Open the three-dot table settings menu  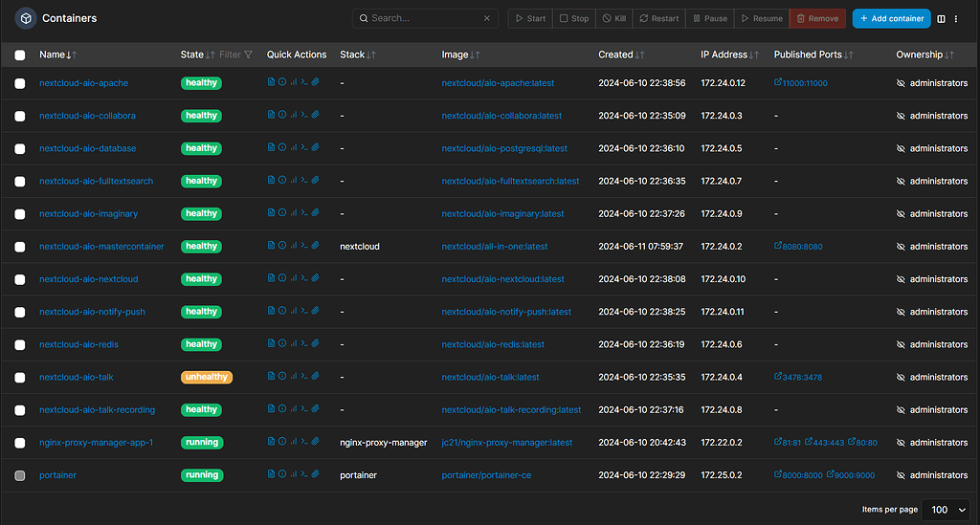click(955, 18)
